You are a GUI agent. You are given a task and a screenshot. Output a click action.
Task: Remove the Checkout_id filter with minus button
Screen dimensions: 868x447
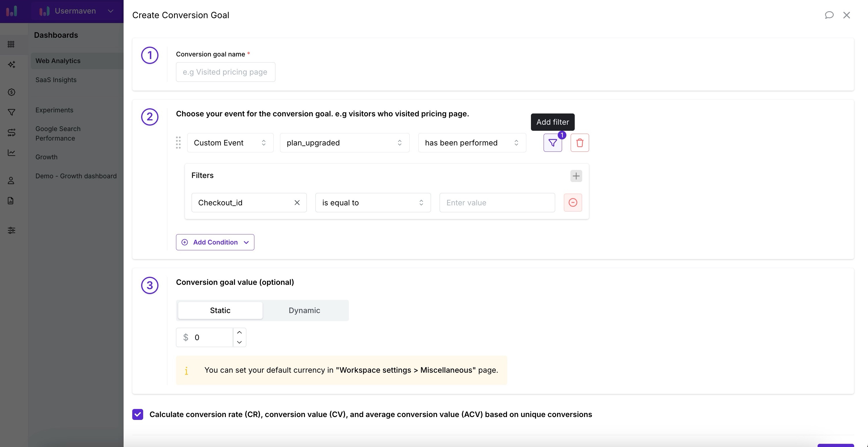coord(573,202)
